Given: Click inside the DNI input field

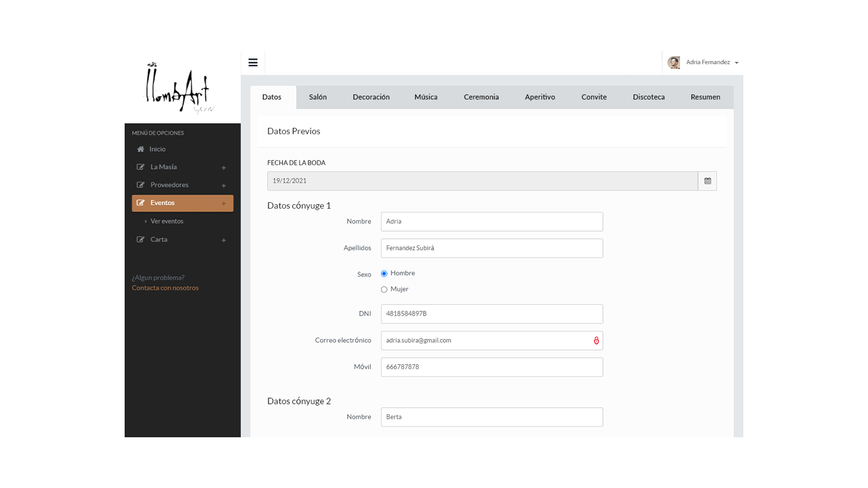Looking at the screenshot, I should [492, 313].
